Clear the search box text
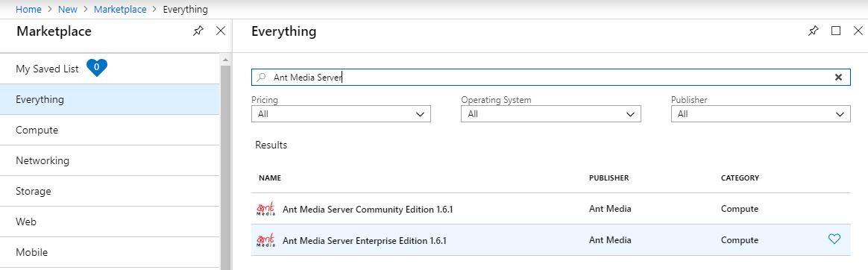 coord(838,78)
